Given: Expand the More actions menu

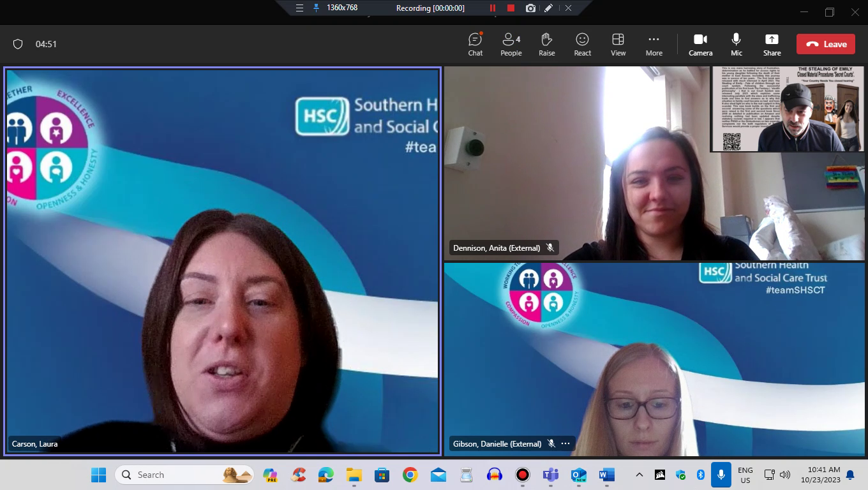Looking at the screenshot, I should 654,44.
